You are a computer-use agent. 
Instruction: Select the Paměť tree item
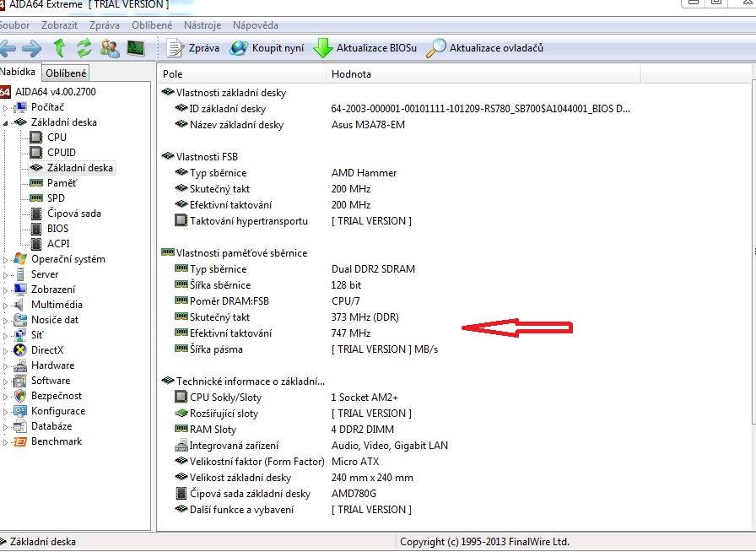click(62, 183)
